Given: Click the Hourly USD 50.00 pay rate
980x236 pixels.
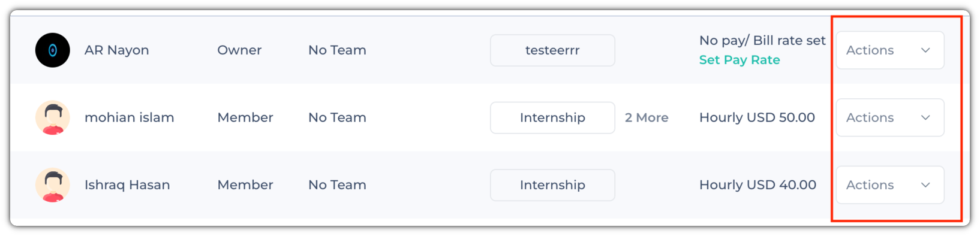Looking at the screenshot, I should (757, 117).
